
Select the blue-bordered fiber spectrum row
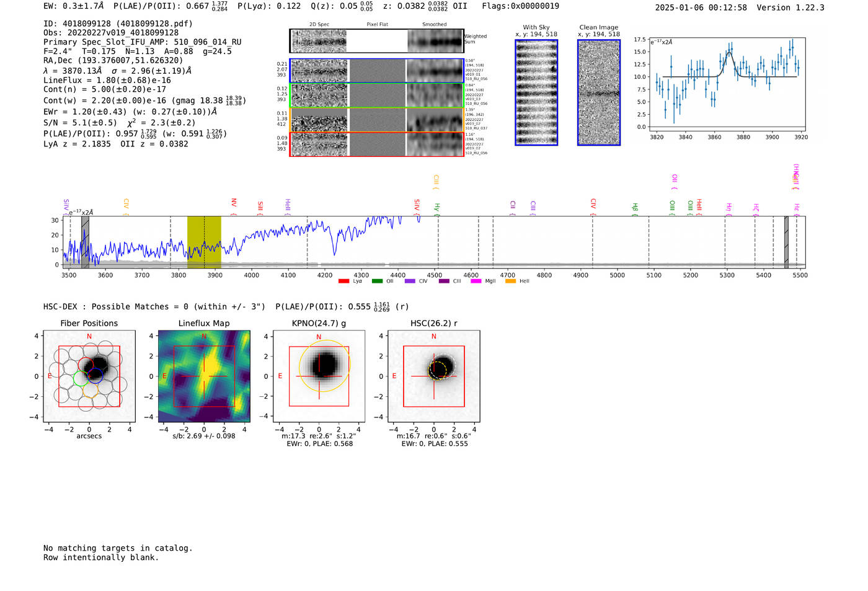(x=377, y=71)
